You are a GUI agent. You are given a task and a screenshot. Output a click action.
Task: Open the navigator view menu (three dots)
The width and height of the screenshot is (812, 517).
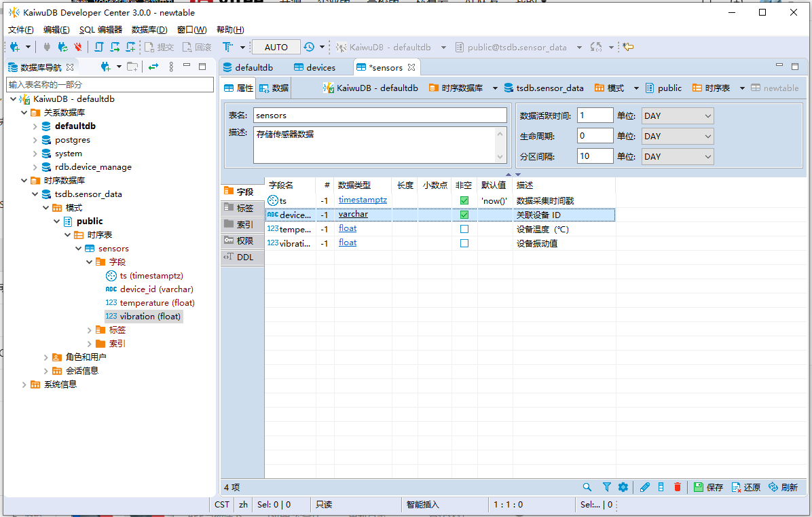(x=171, y=67)
